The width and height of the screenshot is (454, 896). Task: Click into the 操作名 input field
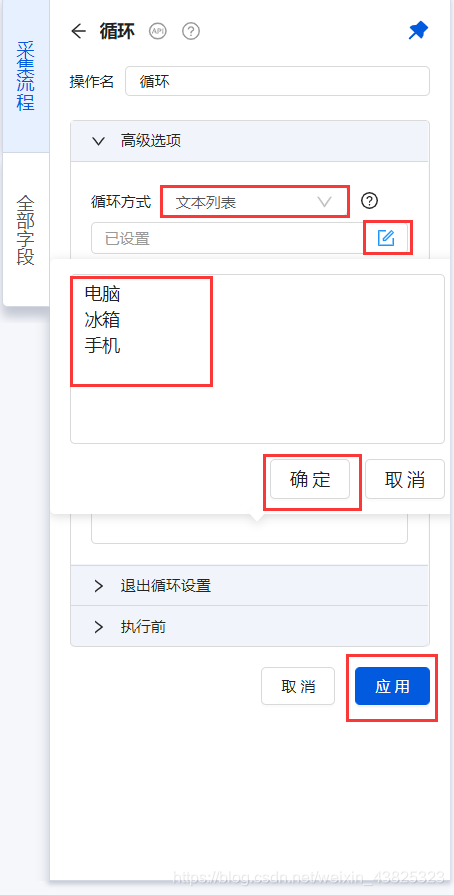(277, 81)
